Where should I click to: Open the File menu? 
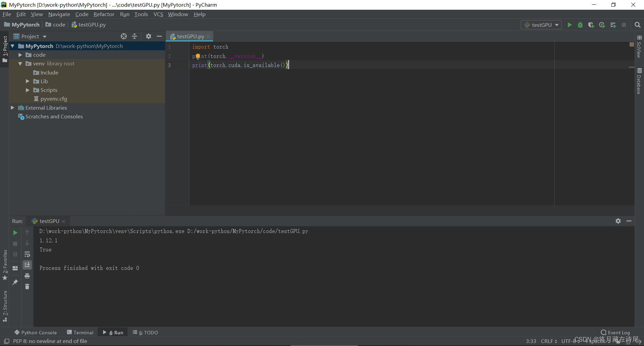click(x=7, y=14)
